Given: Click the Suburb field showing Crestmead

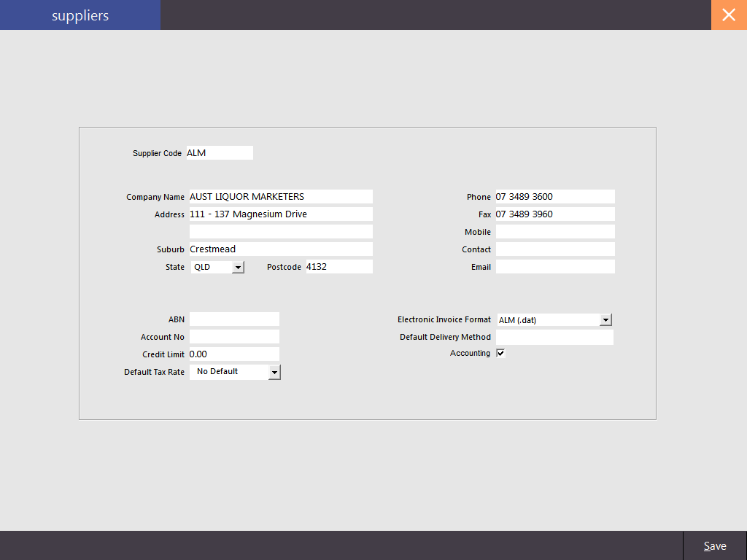Looking at the screenshot, I should [281, 249].
